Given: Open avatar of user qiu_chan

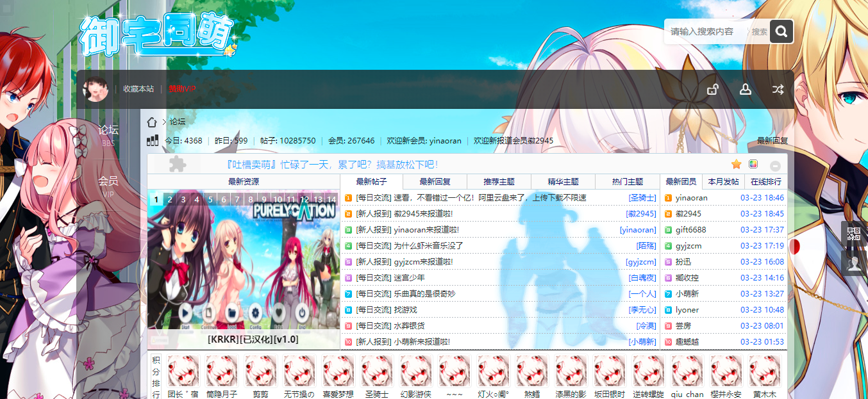Looking at the screenshot, I should pos(688,371).
